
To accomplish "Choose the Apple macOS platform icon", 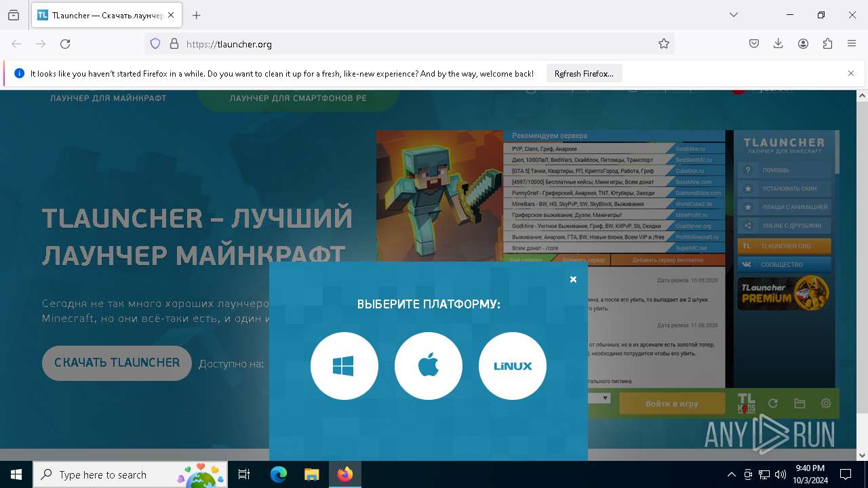I will [429, 366].
